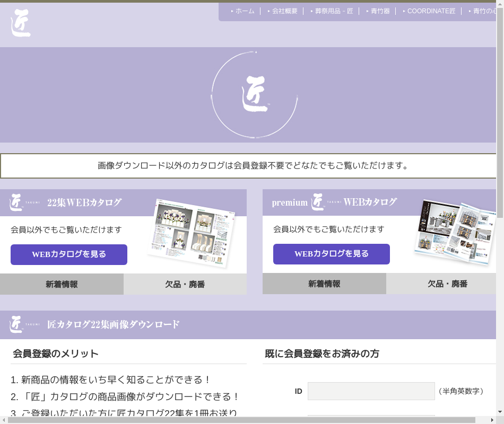
Task: Click the 匠 logo in top-left corner
Action: coord(21,23)
